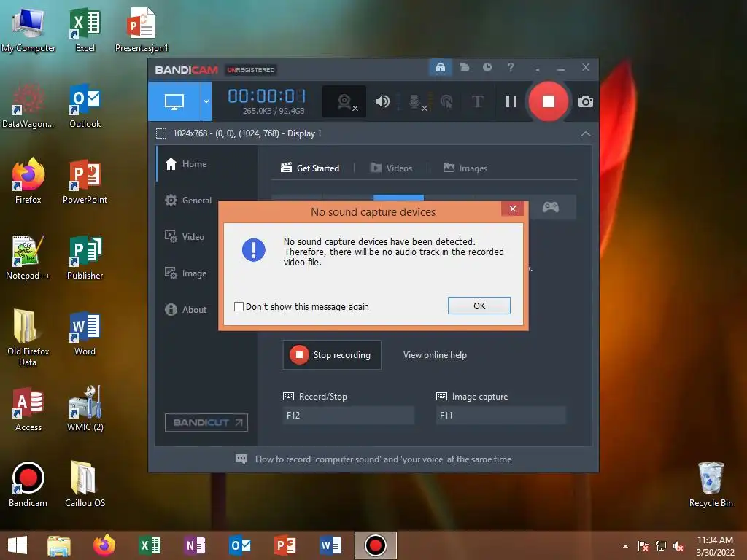Open the PowerPoint desktop shortcut
Screen dimensions: 747x560
pos(85,182)
